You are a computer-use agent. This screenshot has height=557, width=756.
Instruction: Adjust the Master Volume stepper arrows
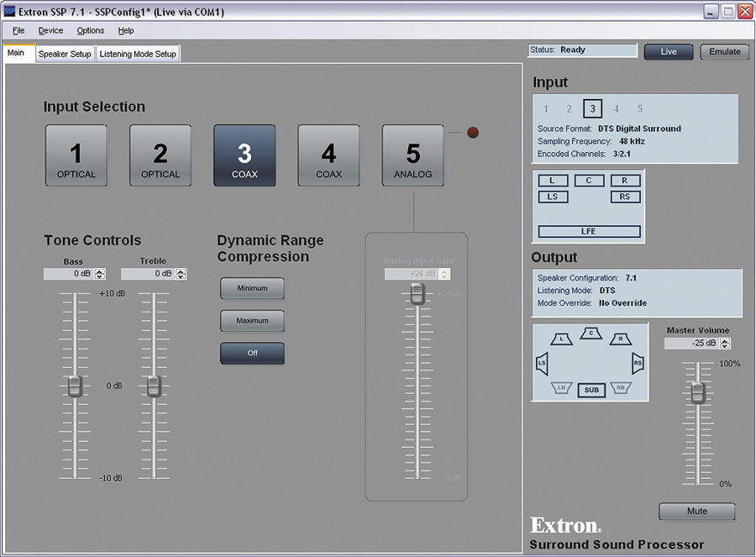coord(725,344)
